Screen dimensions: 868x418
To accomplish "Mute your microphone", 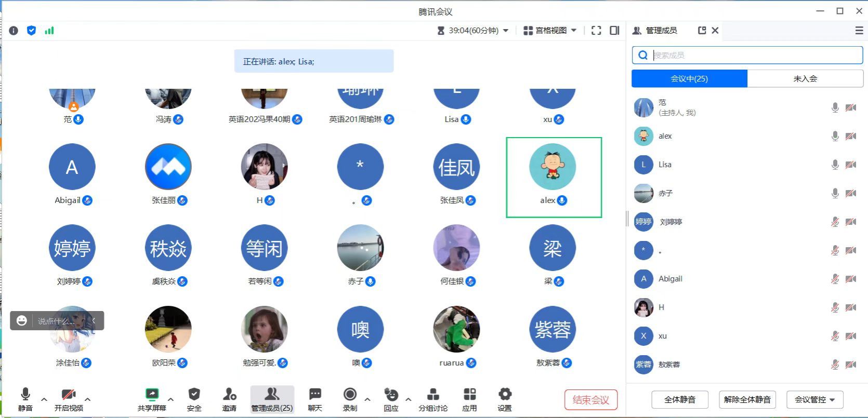I will (25, 399).
